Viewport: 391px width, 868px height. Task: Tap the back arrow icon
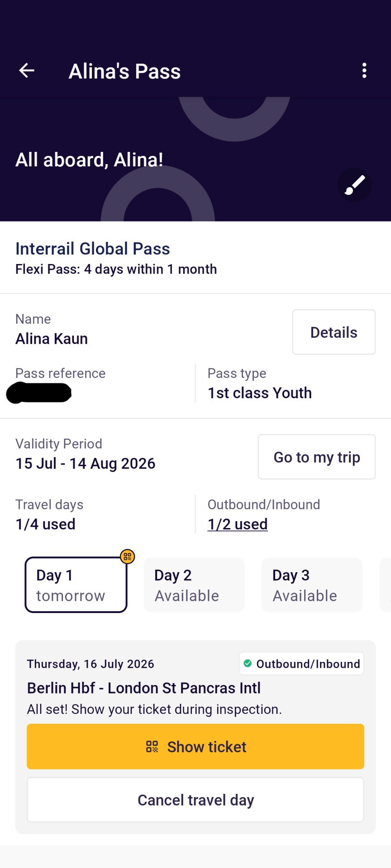27,71
